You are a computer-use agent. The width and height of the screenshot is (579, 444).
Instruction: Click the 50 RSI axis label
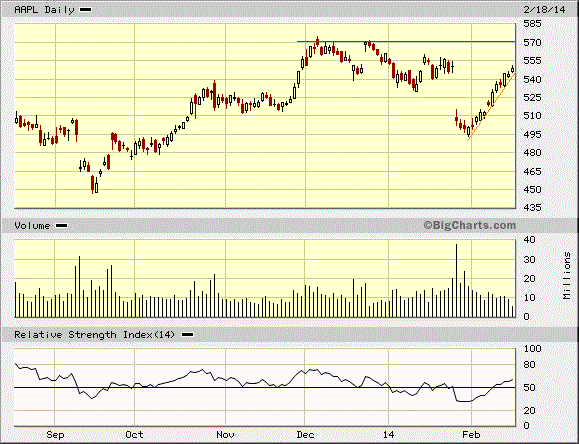pos(530,388)
